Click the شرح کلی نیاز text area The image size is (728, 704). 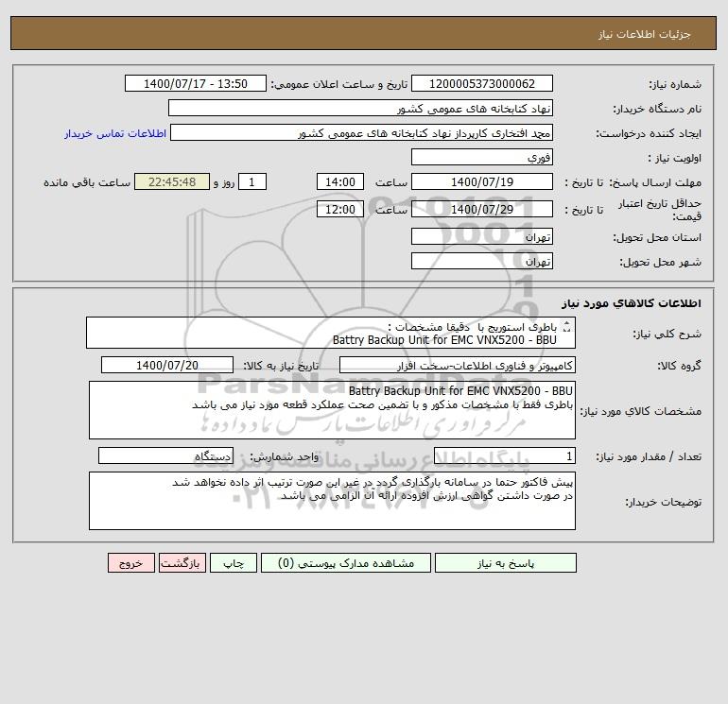click(x=331, y=333)
